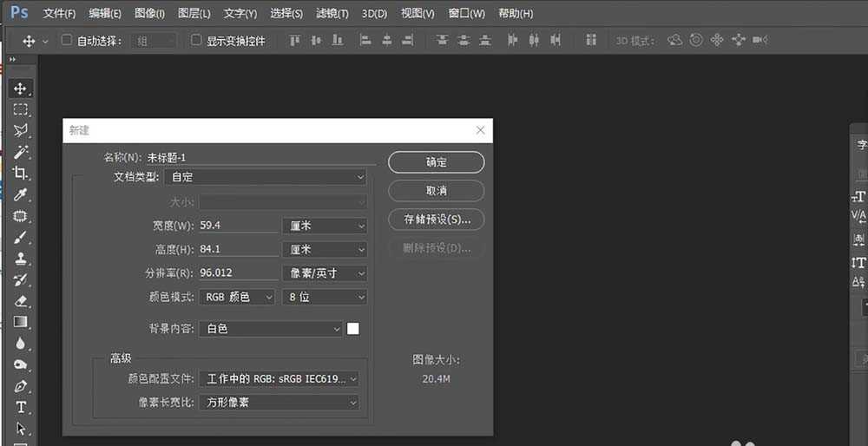Select the Rectangular Marquee tool
Image resolution: width=868 pixels, height=446 pixels.
(21, 109)
